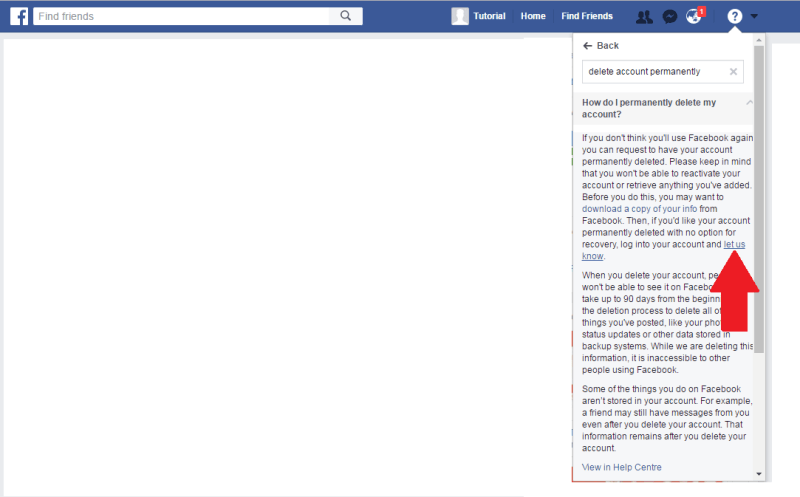Click text 'Some of the things you do on Facebook'
Image resolution: width=800 pixels, height=497 pixels.
click(x=661, y=389)
